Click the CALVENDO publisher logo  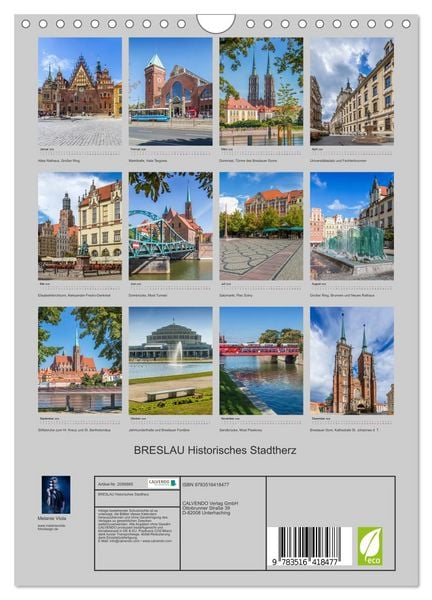tap(163, 483)
